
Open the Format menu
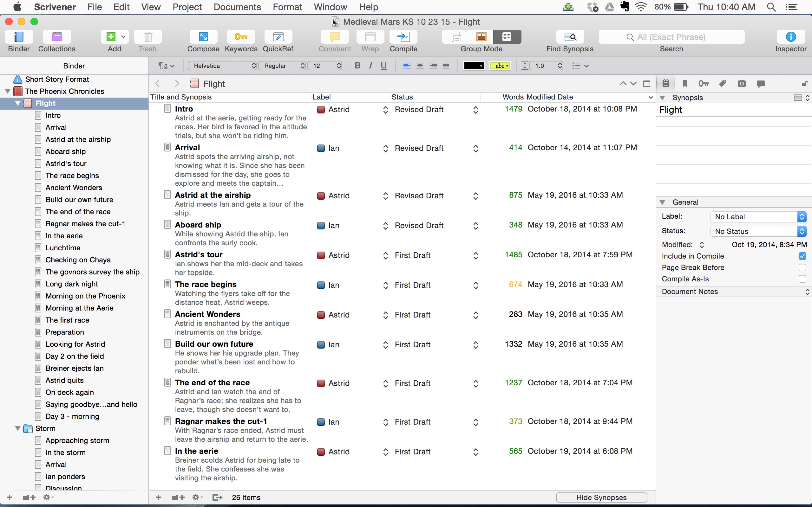pyautogui.click(x=287, y=7)
